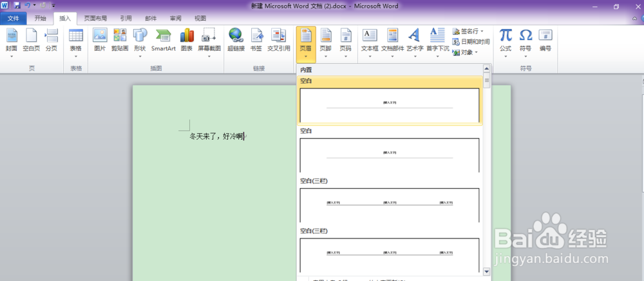This screenshot has width=644, height=281.
Task: Click Undo in quick access toolbar
Action: tap(27, 6)
